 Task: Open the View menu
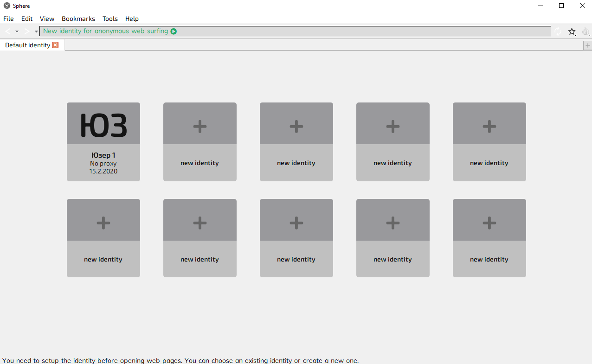tap(47, 19)
